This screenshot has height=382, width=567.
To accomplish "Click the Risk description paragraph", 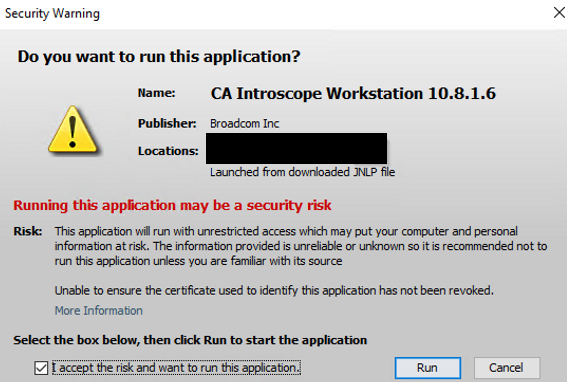I will (301, 246).
